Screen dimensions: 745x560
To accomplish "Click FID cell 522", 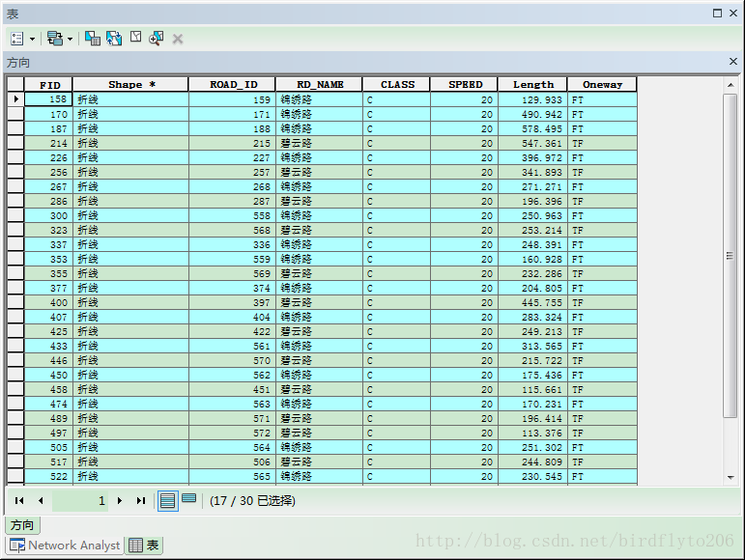I will tap(48, 476).
